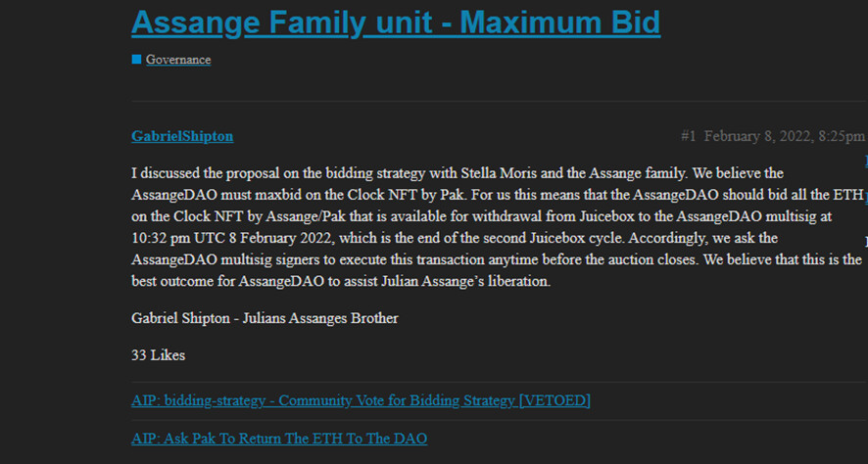
Task: View the GabrielShipton user profile
Action: pos(182,136)
